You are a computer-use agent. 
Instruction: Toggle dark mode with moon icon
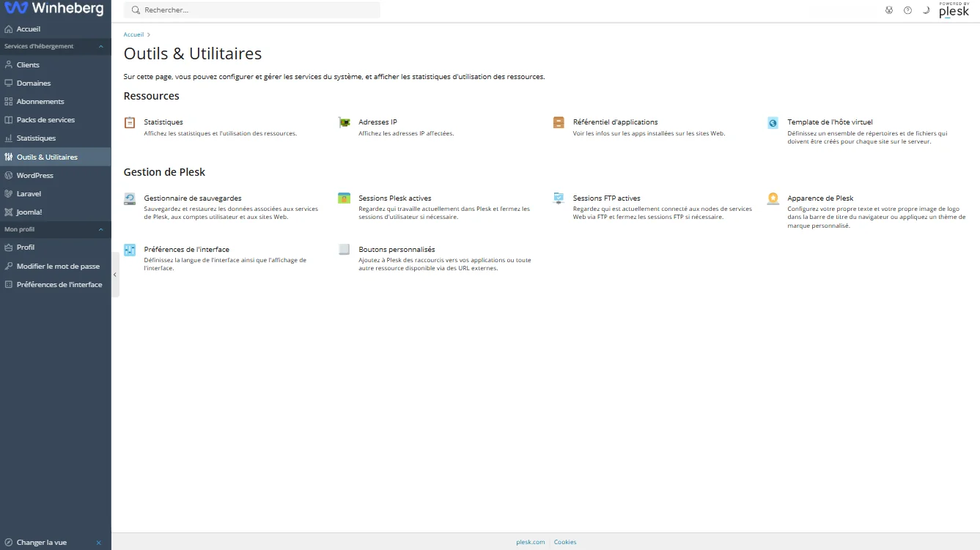click(926, 10)
